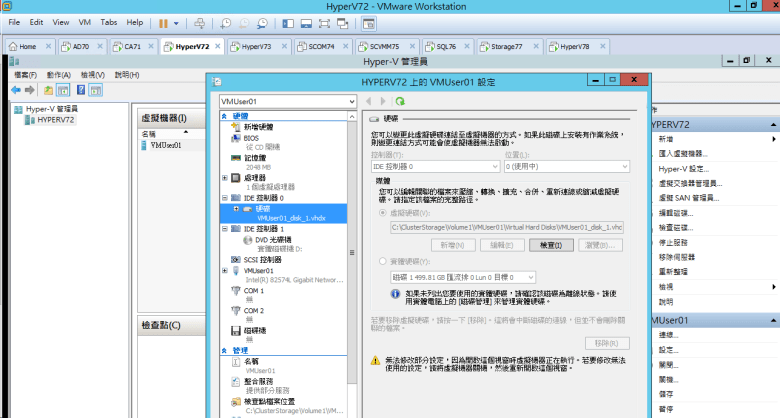
Task: Switch to the HyperV73 tab
Action: 255,46
